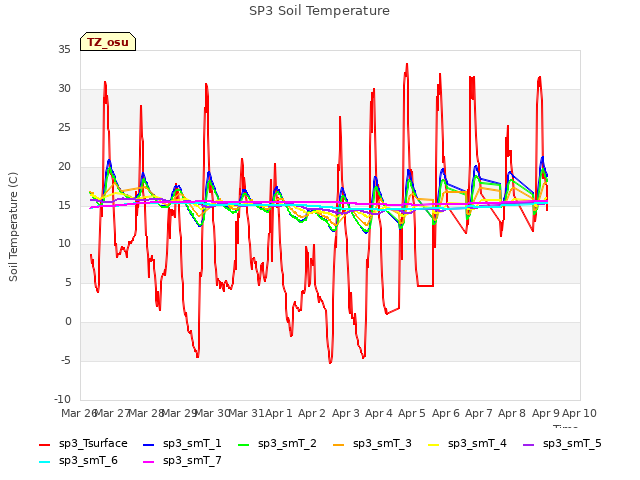Click the -5 y-axis tick label
Image resolution: width=640 pixels, height=480 pixels.
click(66, 360)
